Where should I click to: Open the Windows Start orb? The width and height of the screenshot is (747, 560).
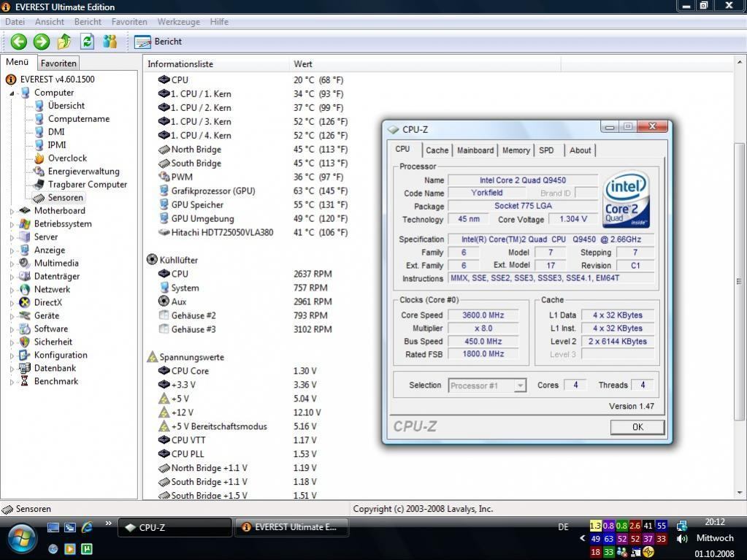[20, 540]
